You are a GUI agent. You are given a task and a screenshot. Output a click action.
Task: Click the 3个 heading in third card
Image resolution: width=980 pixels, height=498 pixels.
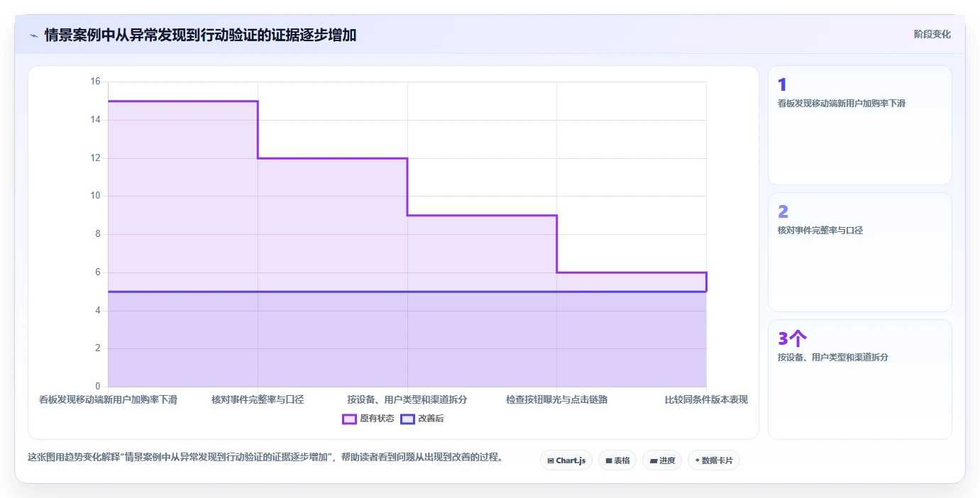click(x=793, y=338)
